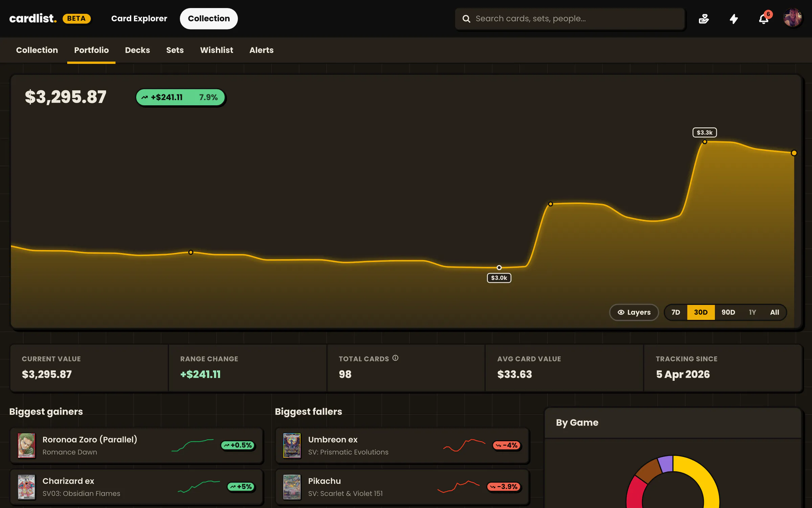Click the BETA badge
Image resolution: width=812 pixels, height=508 pixels.
click(76, 18)
